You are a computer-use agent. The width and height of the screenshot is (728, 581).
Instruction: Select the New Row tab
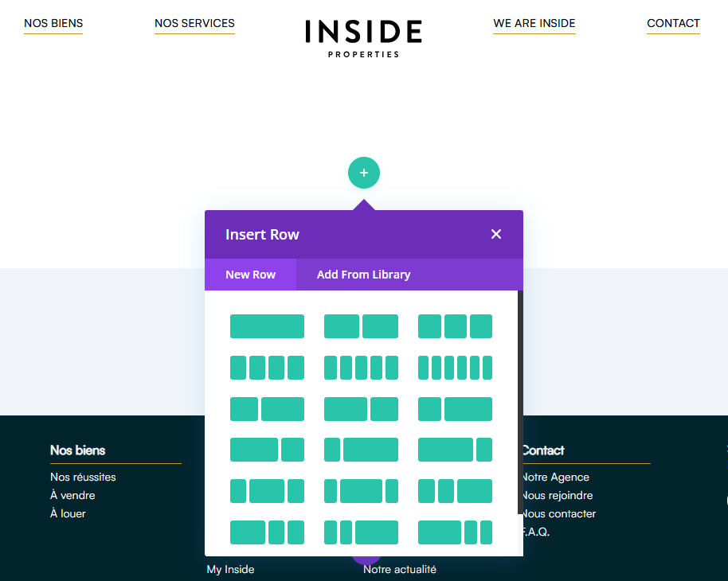click(250, 275)
